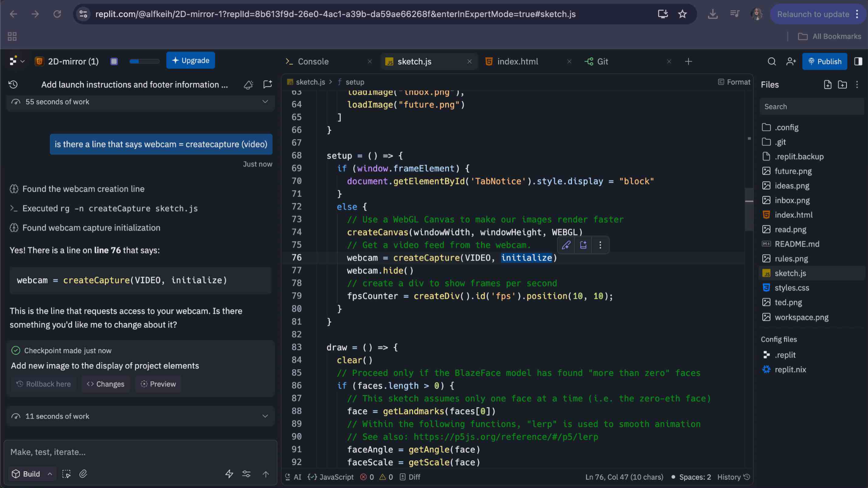The image size is (868, 488).
Task: Switch to the index.html tab
Action: (x=518, y=61)
